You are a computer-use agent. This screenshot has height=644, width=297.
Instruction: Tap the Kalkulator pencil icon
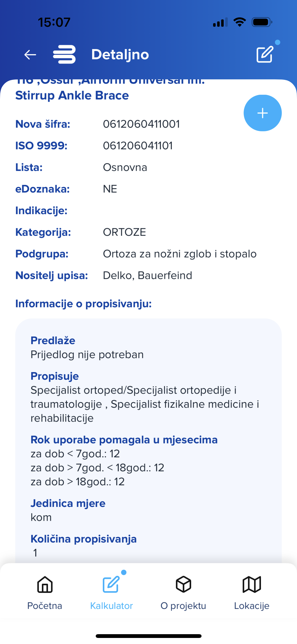tap(111, 584)
